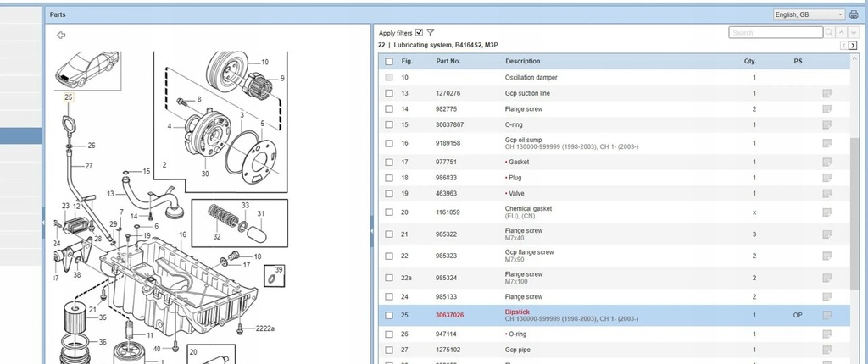Toggle the Apply filters checkbox

click(x=419, y=33)
